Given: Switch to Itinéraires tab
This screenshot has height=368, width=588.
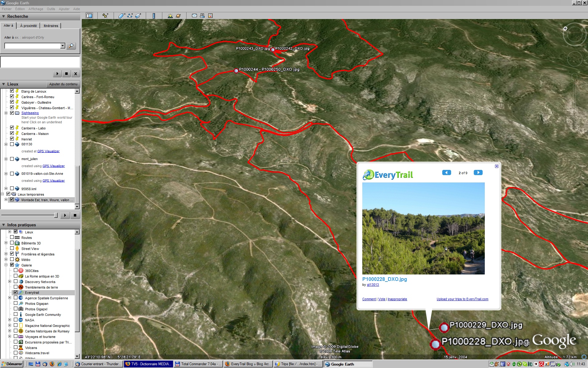Looking at the screenshot, I should tap(51, 26).
